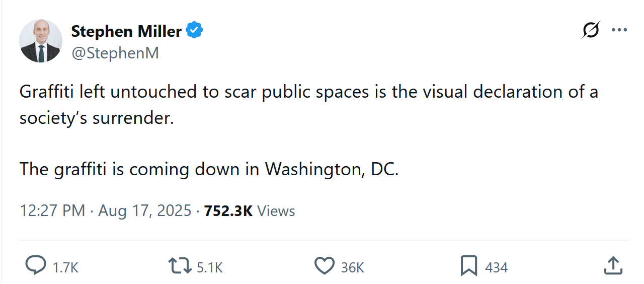Image resolution: width=644 pixels, height=284 pixels.
Task: Click the 5.1K repost count
Action: coord(209,267)
